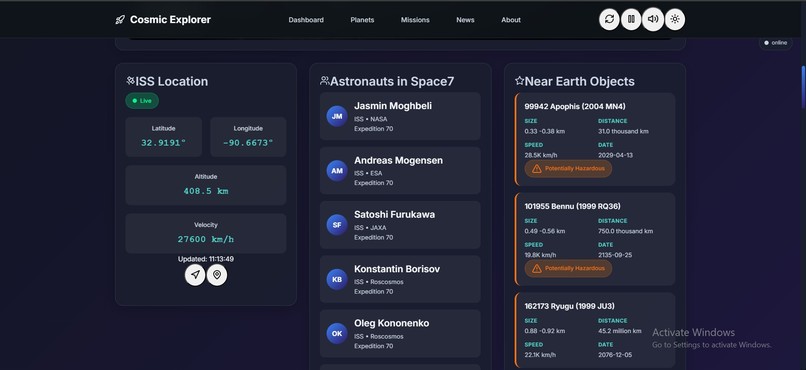Click the 101955 Bennu (1999 RQ36) title
This screenshot has height=370, width=806.
click(572, 206)
